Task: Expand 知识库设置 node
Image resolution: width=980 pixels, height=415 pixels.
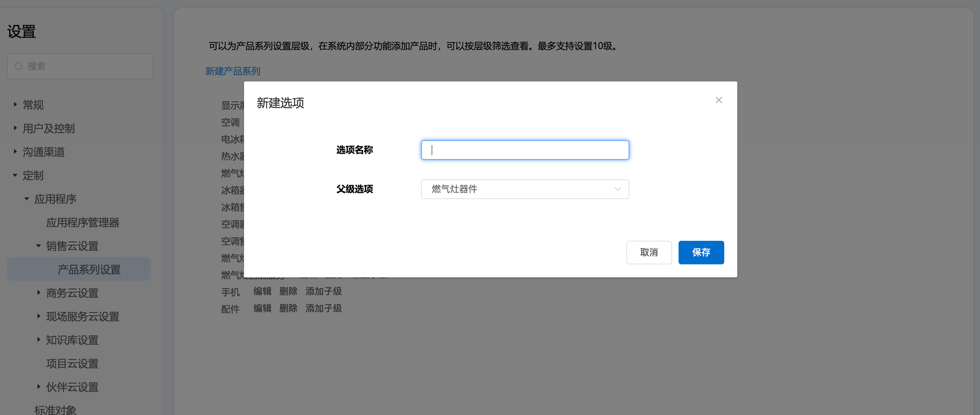Action: point(39,340)
